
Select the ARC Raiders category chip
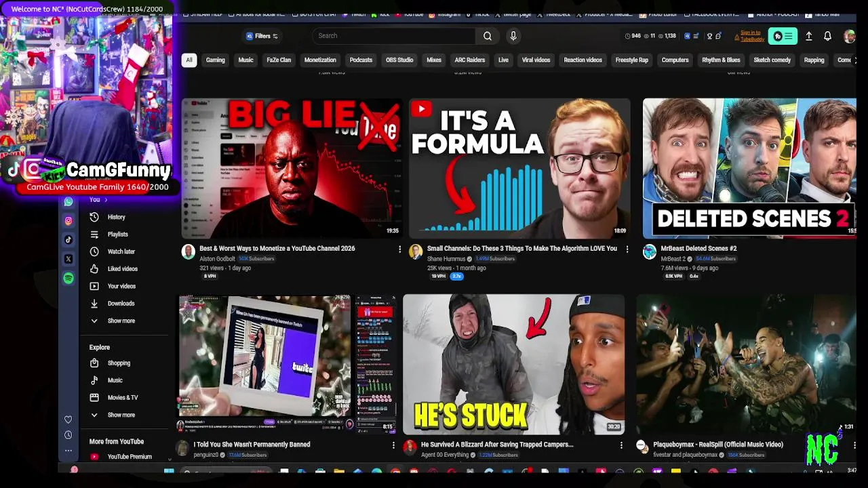point(470,60)
